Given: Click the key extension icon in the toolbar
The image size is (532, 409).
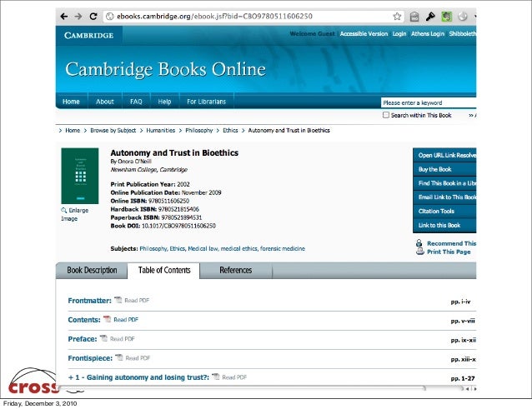Looking at the screenshot, I should pyautogui.click(x=430, y=17).
